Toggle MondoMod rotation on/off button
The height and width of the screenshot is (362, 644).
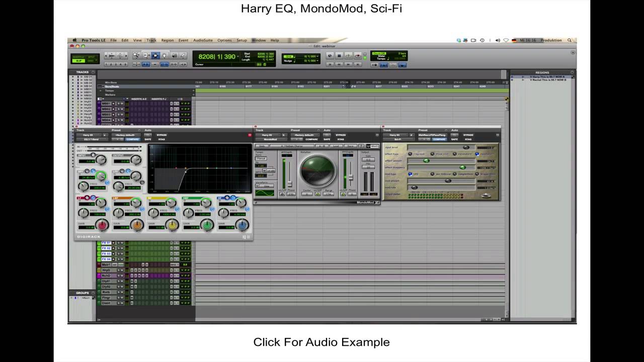point(317,194)
